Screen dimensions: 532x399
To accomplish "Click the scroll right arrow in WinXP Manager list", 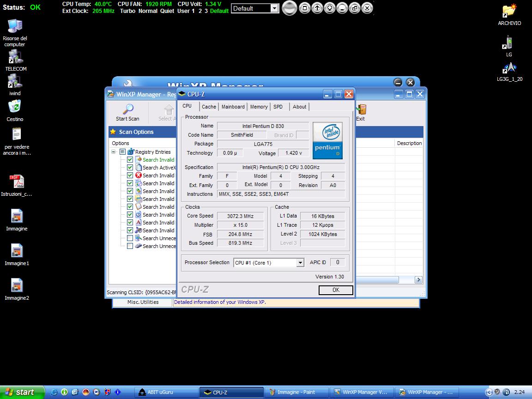I will 418,279.
